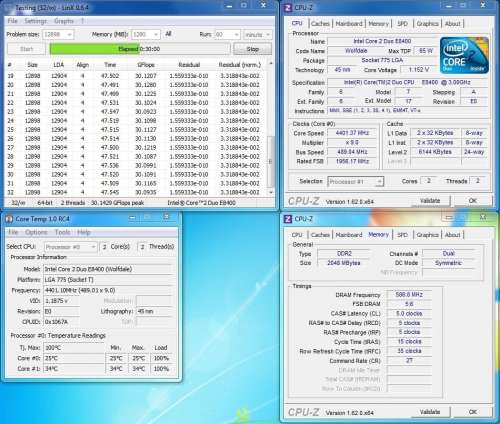
Task: Click the Frequency field in Core Temp
Action: tap(108, 290)
